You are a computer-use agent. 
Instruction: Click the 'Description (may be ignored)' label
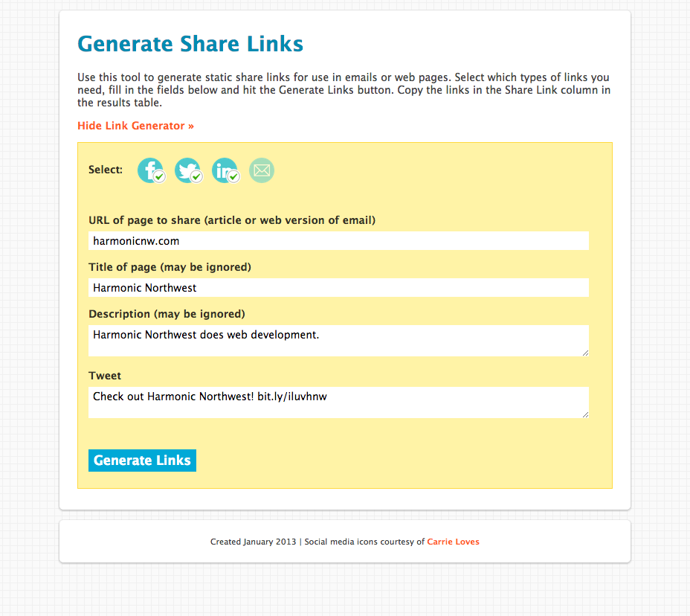point(167,314)
